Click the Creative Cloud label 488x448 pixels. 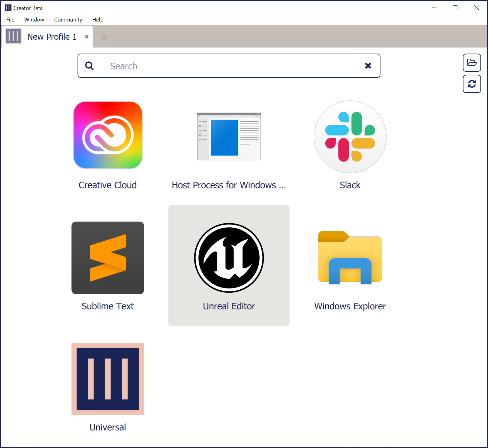108,185
